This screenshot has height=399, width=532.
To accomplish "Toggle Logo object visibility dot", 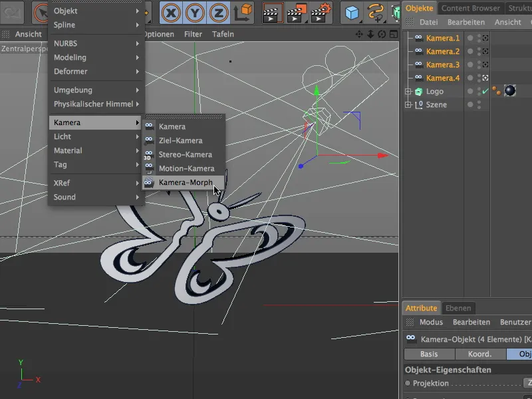I will coord(470,91).
